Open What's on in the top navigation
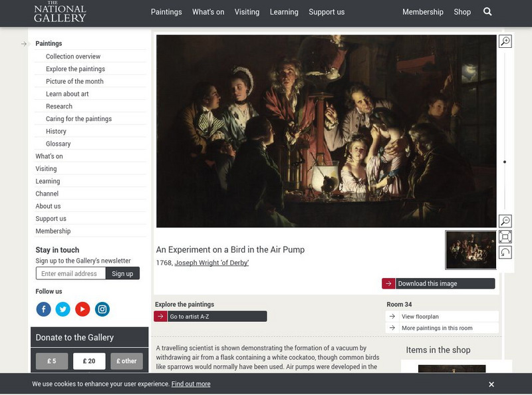This screenshot has height=395, width=532. pos(208,12)
